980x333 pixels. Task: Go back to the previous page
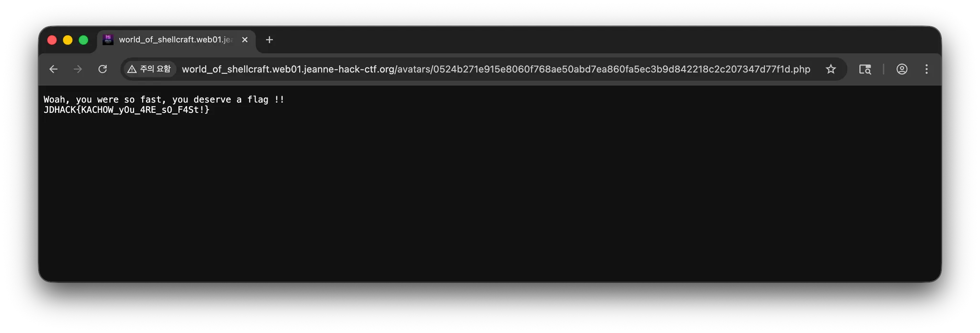(54, 69)
